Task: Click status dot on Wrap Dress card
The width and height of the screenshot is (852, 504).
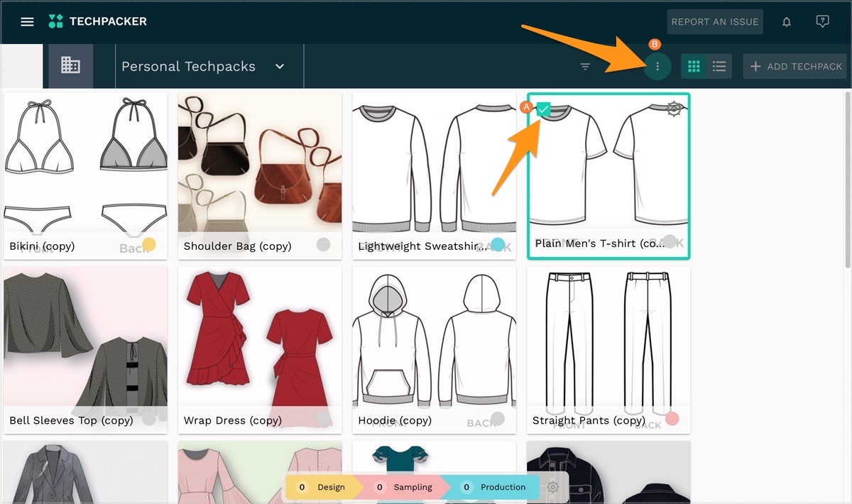Action: (323, 419)
